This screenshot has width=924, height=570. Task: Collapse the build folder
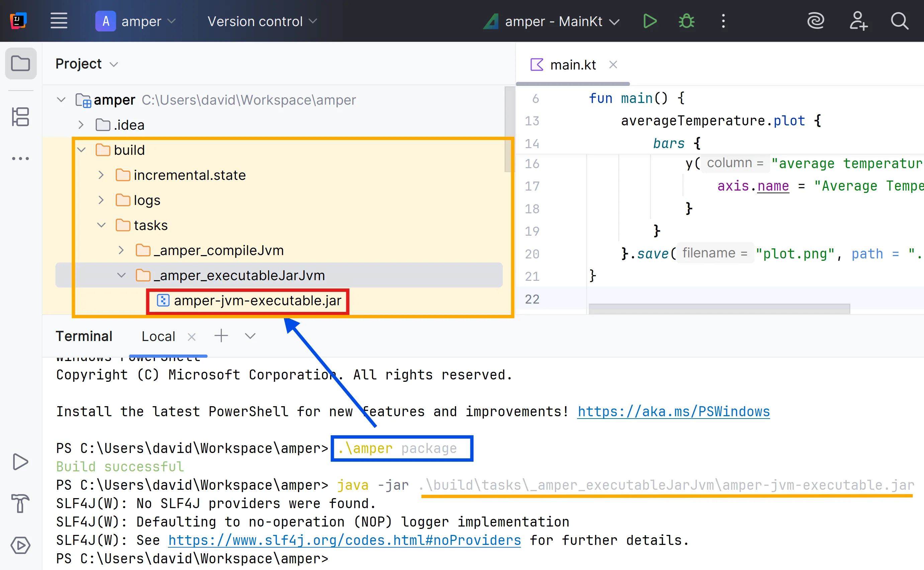(x=82, y=150)
